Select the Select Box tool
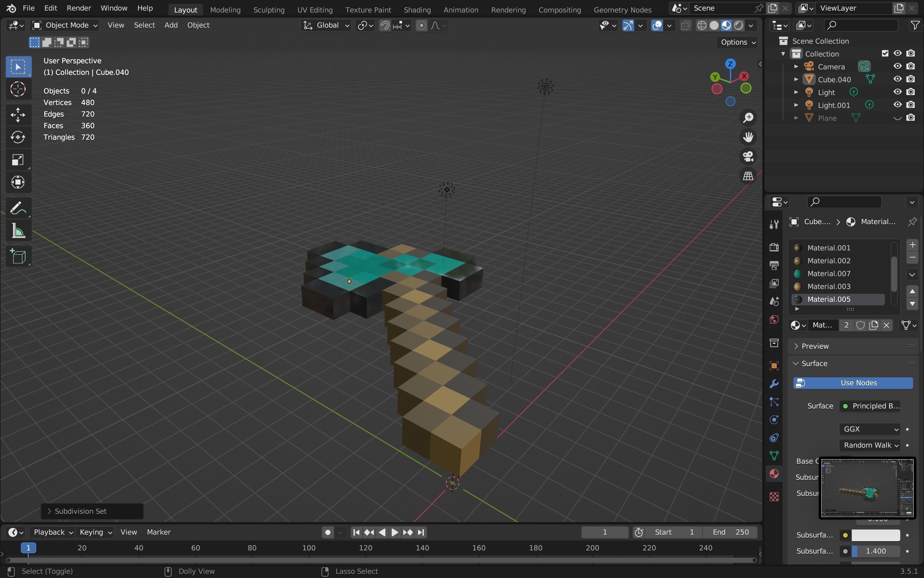 18,66
